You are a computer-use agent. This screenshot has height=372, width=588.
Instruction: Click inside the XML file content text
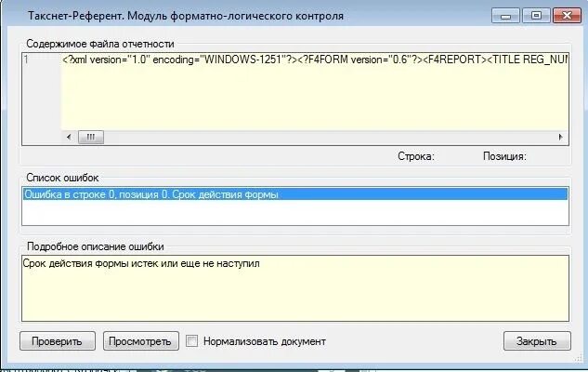click(x=314, y=60)
